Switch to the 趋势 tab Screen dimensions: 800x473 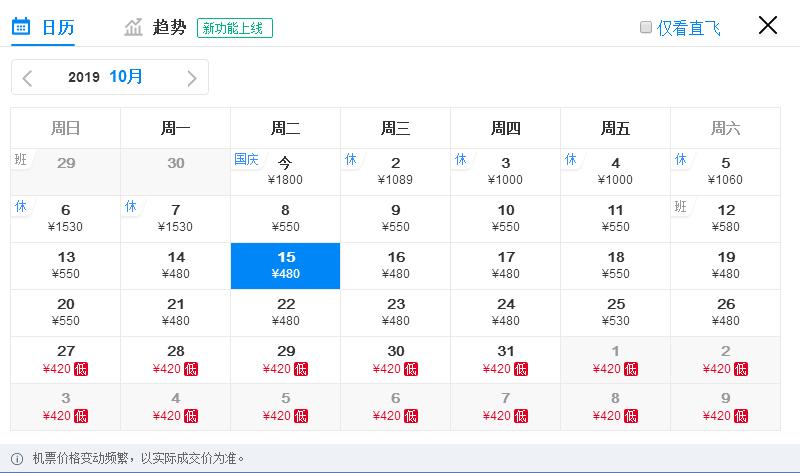click(155, 27)
